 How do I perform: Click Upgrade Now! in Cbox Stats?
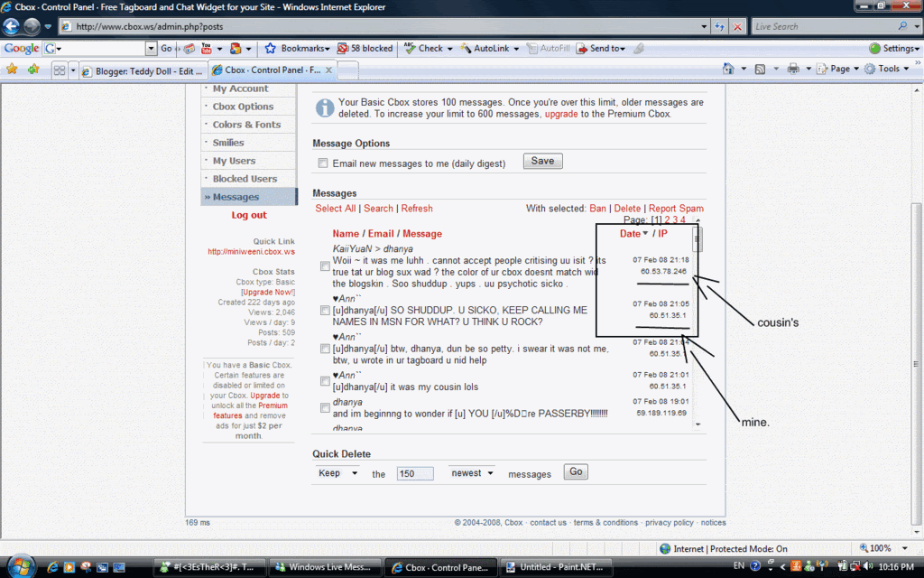pos(267,293)
